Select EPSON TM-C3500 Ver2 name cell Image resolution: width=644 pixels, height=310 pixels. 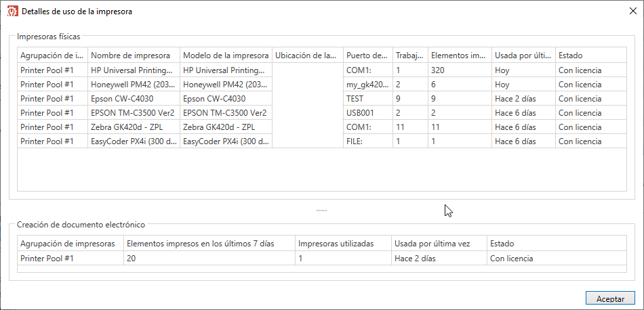click(x=134, y=113)
